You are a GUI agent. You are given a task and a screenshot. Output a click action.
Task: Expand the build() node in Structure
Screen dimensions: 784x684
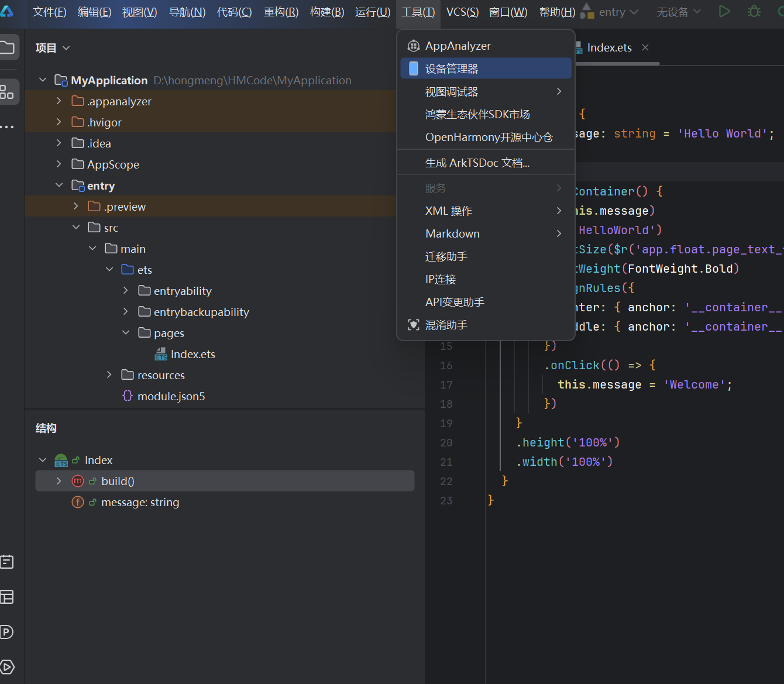(x=59, y=481)
